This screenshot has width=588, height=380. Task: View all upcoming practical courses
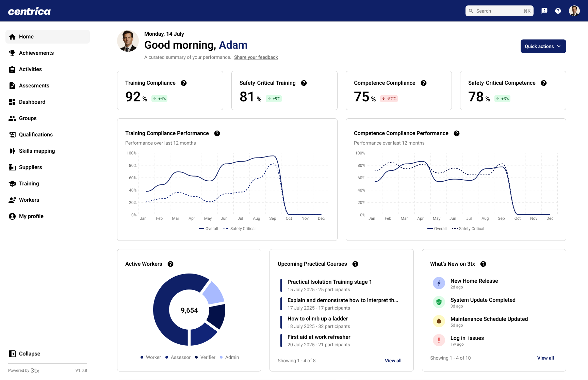point(393,361)
